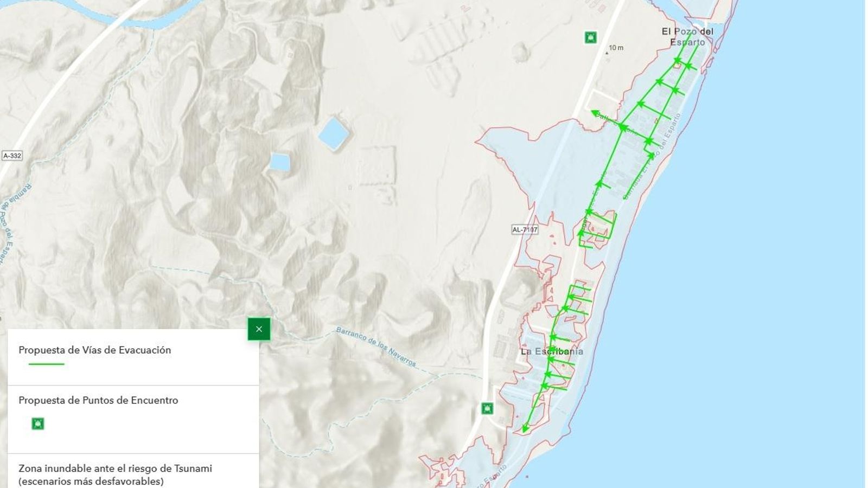Click the green evacuation line sample in legend
Screen dimensions: 868x488
pos(46,364)
